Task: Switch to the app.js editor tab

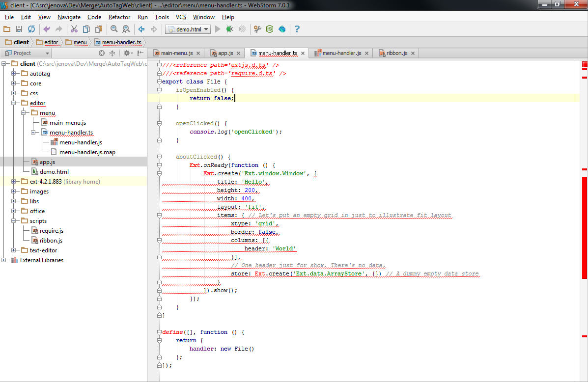Action: pos(225,53)
